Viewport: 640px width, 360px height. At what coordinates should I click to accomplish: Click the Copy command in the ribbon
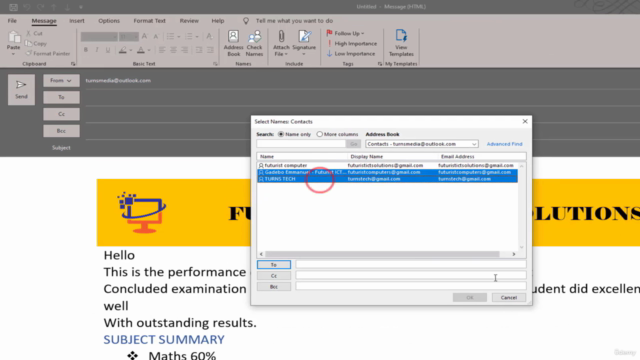click(36, 43)
